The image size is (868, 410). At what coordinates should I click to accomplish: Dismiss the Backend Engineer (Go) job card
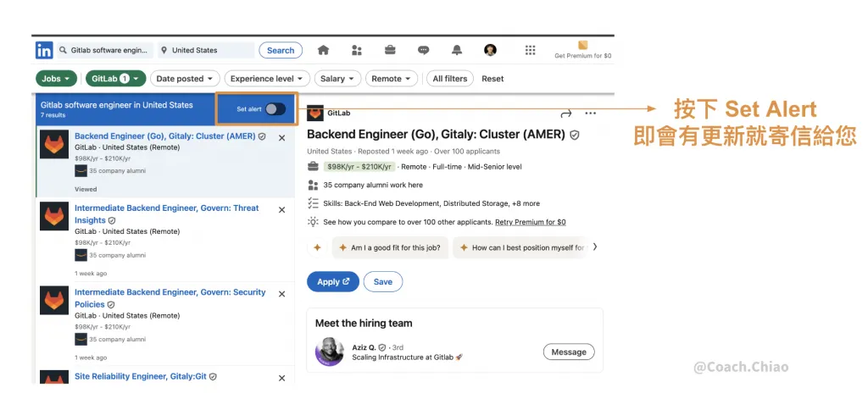tap(282, 137)
